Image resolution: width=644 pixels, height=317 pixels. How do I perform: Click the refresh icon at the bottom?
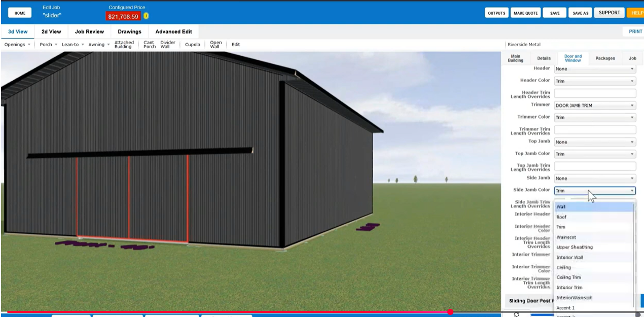coord(516,314)
